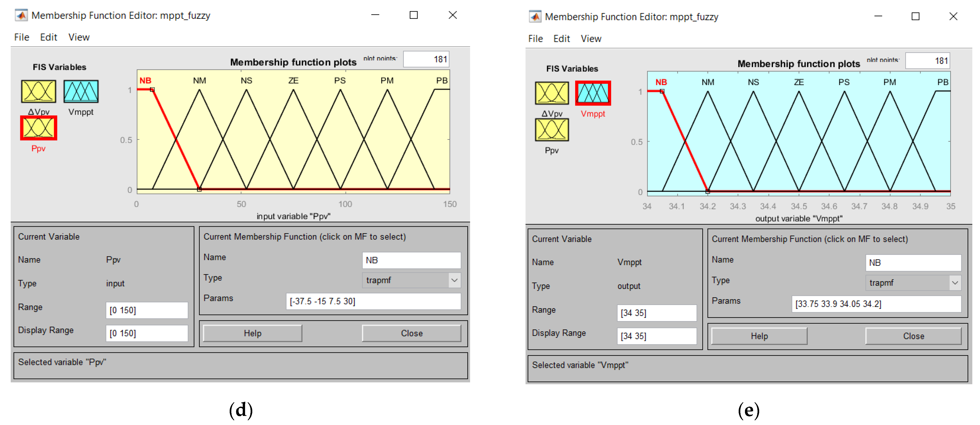
Task: Select the ΔVpv variable icon in left window
Action: click(x=38, y=91)
